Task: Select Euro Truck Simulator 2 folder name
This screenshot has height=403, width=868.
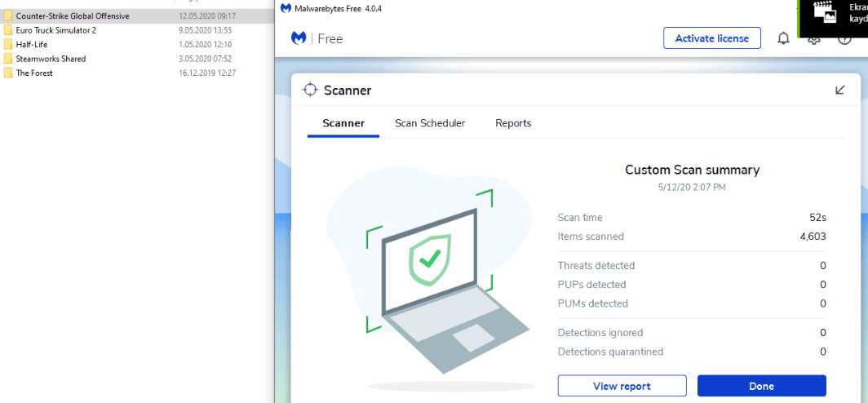Action: click(56, 30)
